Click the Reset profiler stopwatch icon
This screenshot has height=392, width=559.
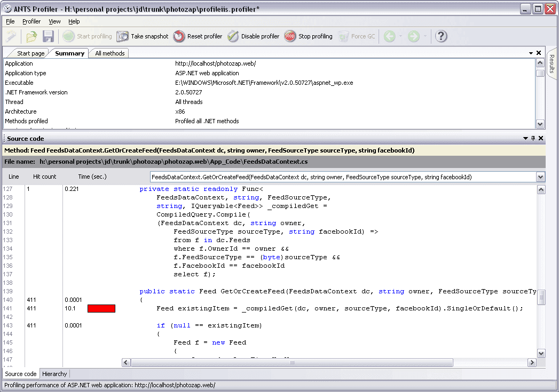[x=179, y=36]
